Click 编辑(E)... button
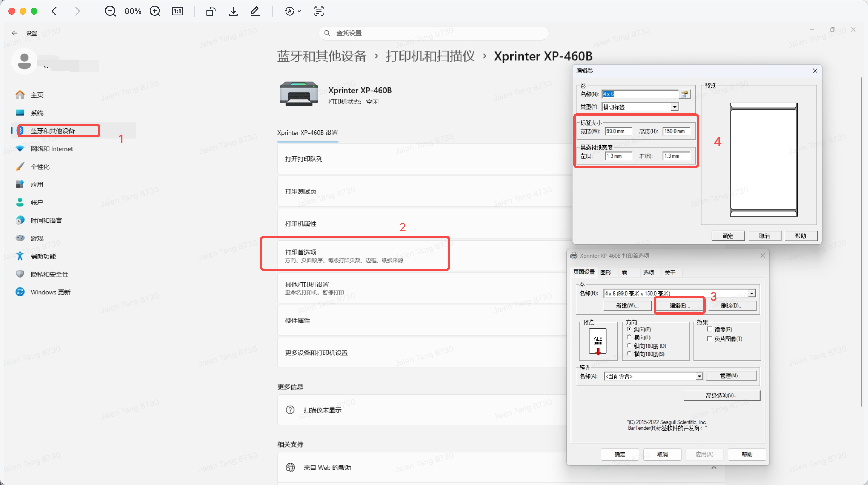This screenshot has width=868, height=485. click(679, 306)
